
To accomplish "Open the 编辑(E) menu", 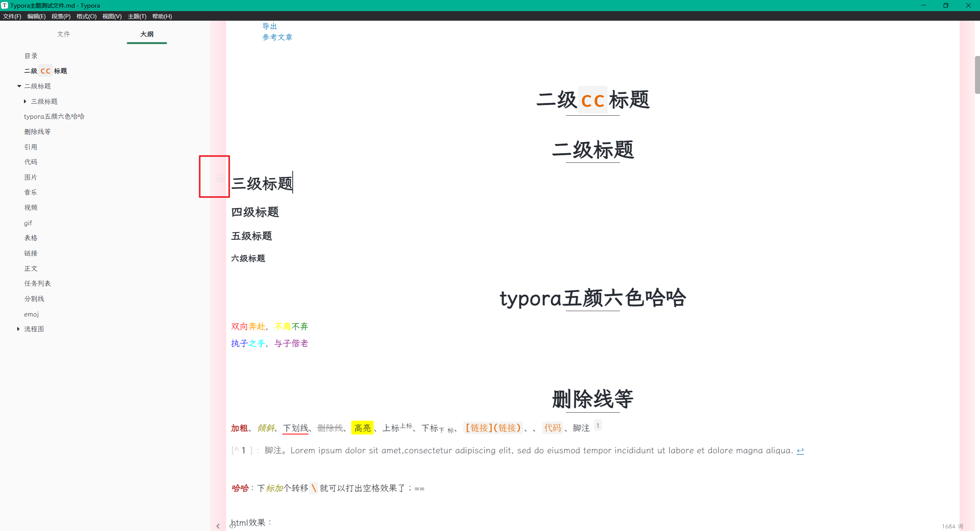I will point(36,16).
